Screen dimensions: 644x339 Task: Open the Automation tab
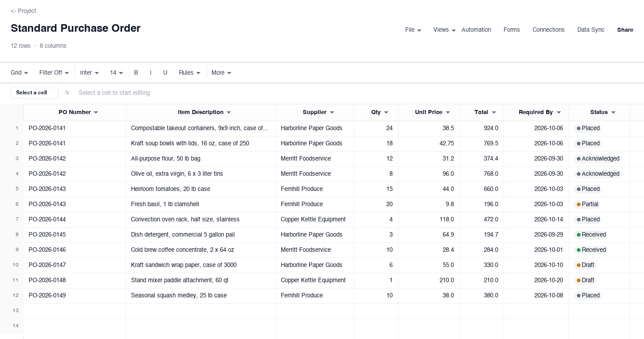[x=476, y=30]
